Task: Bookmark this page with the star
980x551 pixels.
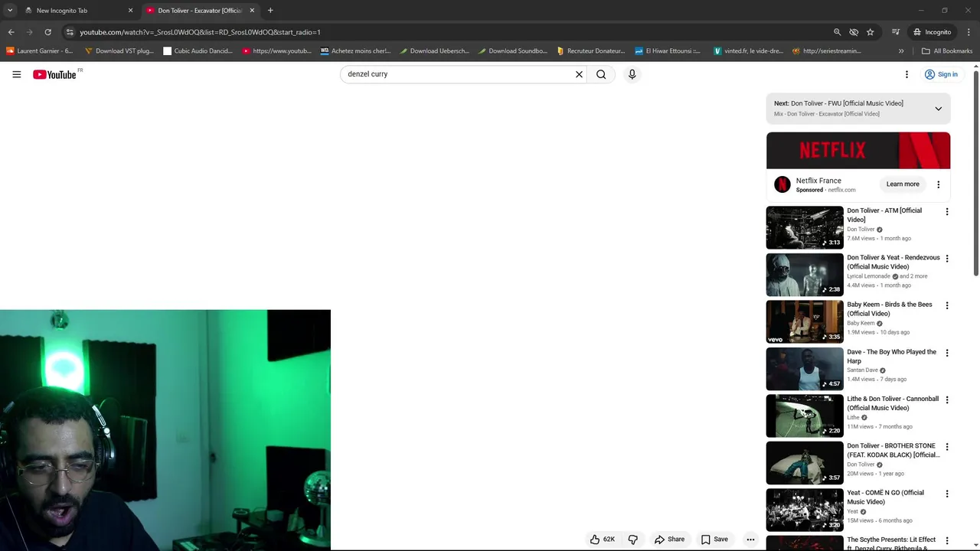Action: (x=871, y=32)
